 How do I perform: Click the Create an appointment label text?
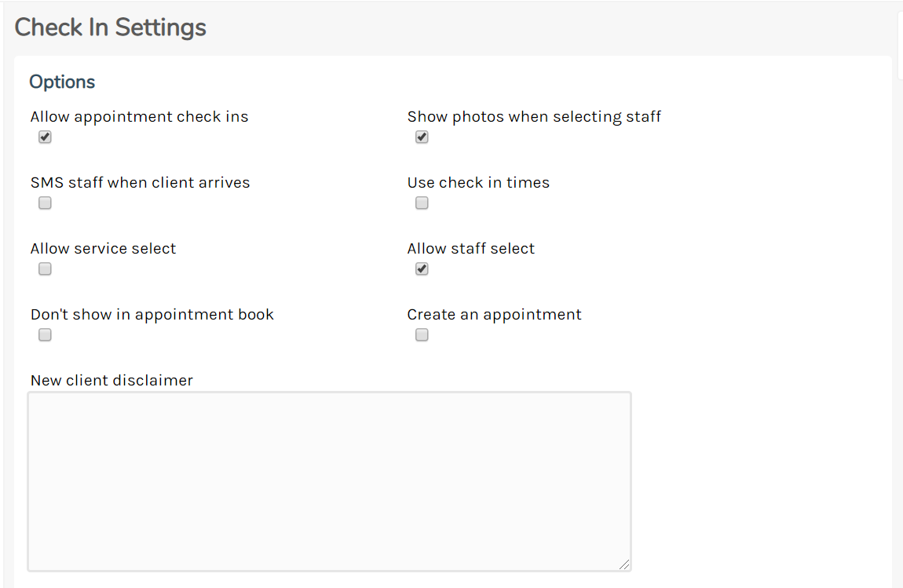(494, 314)
